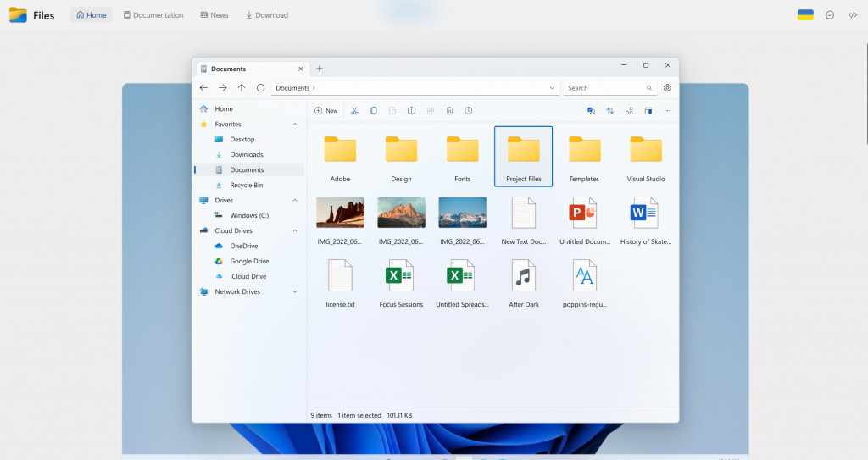This screenshot has width=868, height=460.
Task: Open Properties info icon in toolbar
Action: [468, 111]
